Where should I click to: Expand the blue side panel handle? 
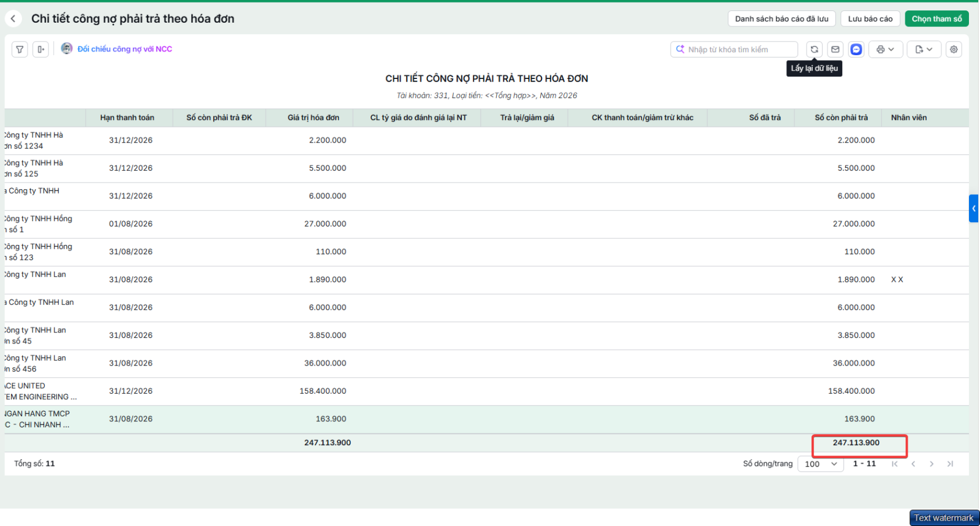(974, 208)
